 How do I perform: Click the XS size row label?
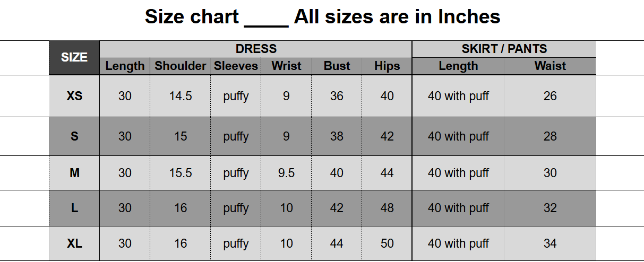point(74,96)
